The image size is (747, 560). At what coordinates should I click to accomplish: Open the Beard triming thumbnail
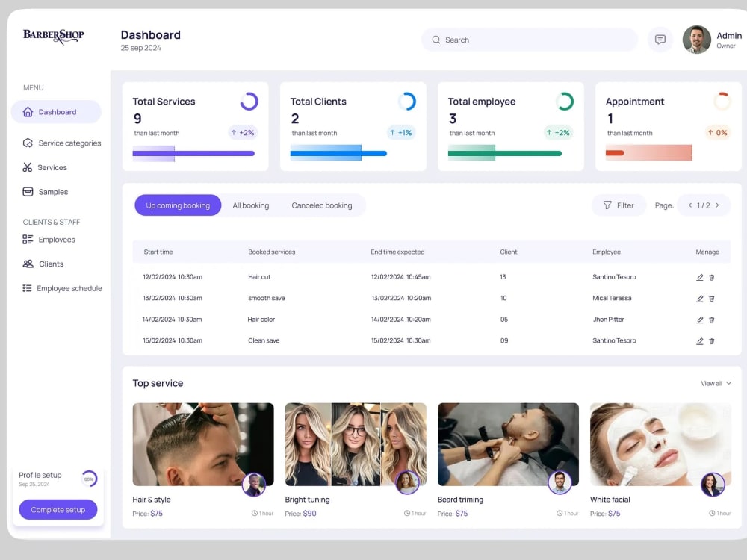tap(508, 444)
